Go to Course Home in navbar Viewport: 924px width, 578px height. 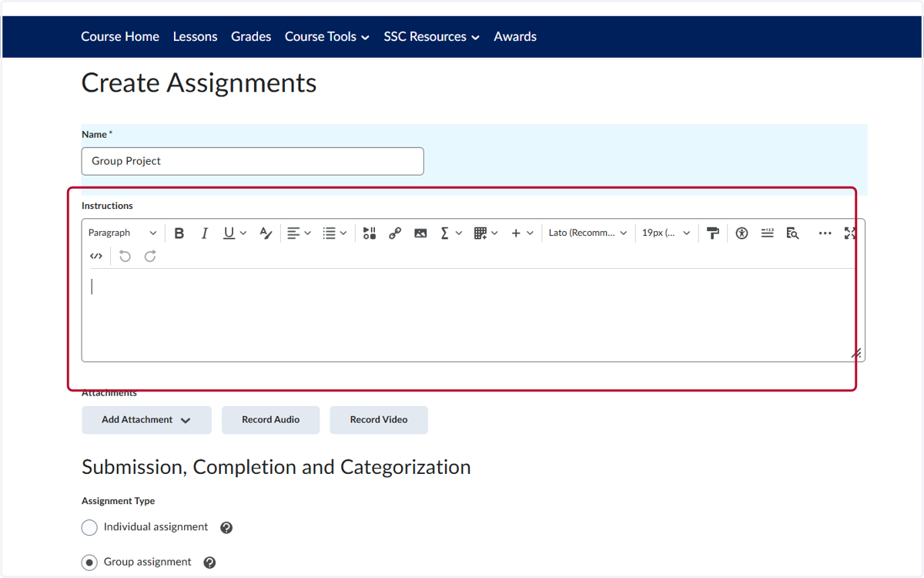point(120,36)
